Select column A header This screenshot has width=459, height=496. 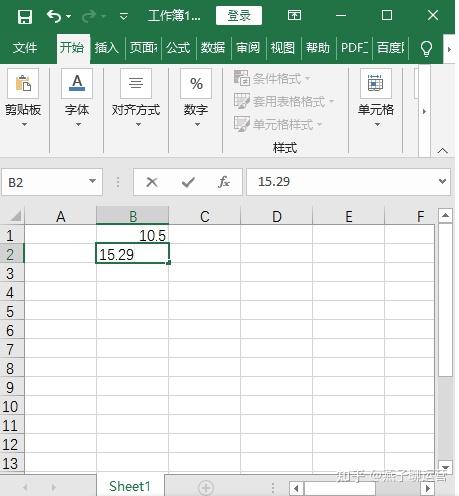tap(61, 217)
